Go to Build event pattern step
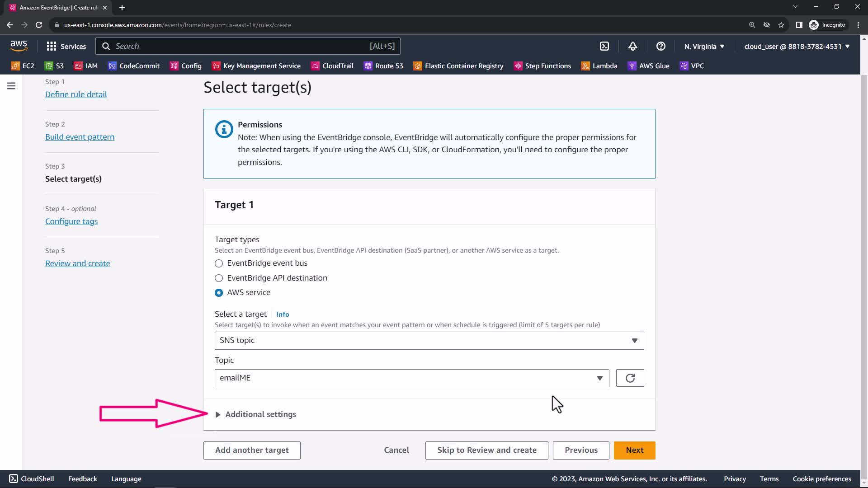This screenshot has height=488, width=868. pyautogui.click(x=80, y=137)
